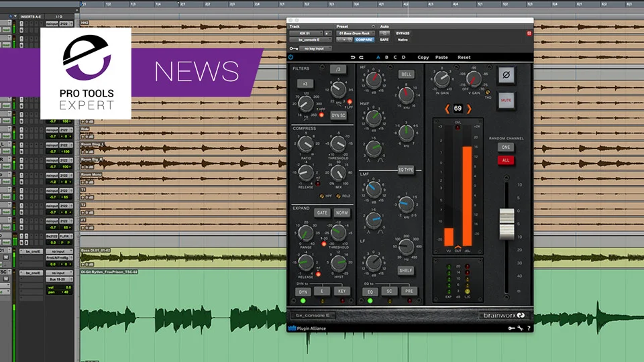Open the preset dropdown 01 Bass Drum Rock

pos(356,34)
